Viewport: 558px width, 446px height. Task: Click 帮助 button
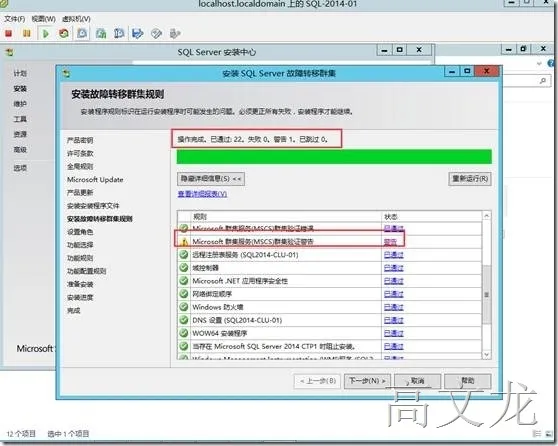[x=468, y=381]
